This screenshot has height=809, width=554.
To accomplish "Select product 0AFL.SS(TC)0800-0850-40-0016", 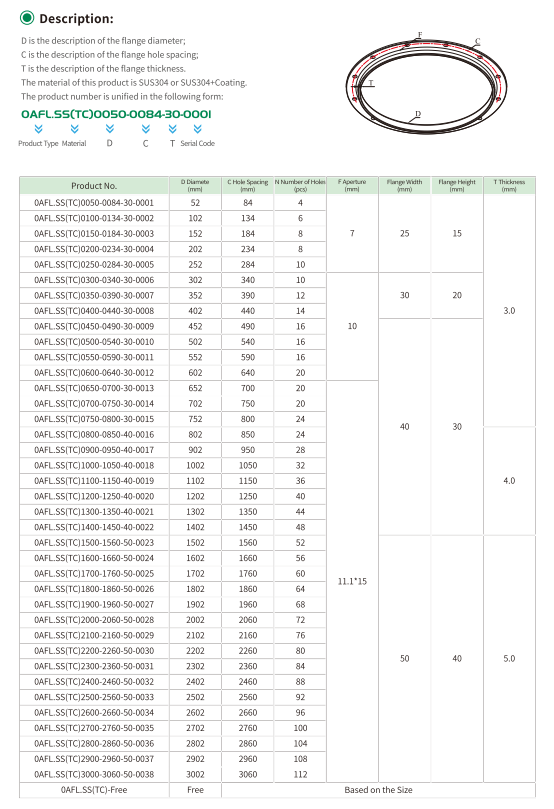I will pos(94,434).
